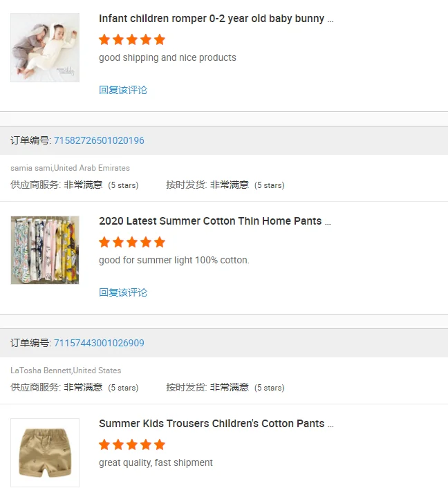Viewport: 448px width, 488px height.
Task: Click the 'good for summer light 100% cotton' comment
Action: (x=174, y=260)
